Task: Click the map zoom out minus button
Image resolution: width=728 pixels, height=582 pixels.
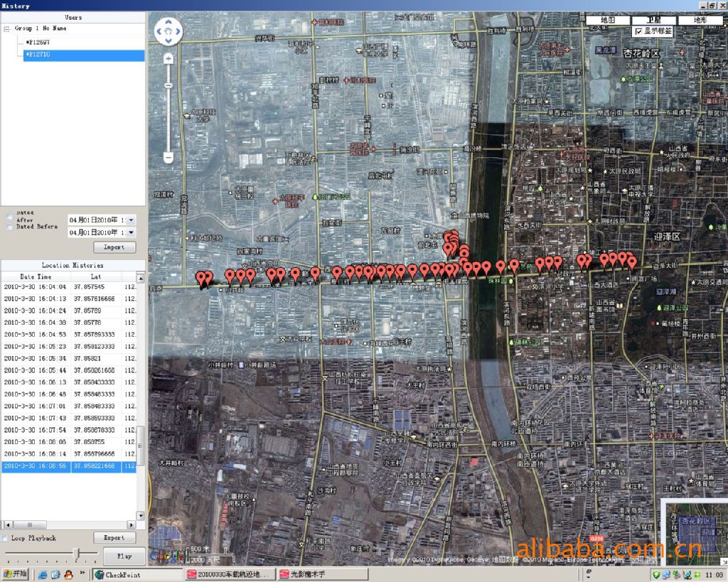Action: [x=168, y=157]
